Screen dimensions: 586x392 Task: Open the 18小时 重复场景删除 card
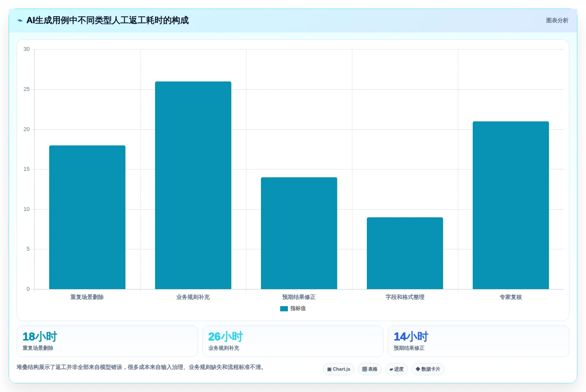tap(107, 341)
